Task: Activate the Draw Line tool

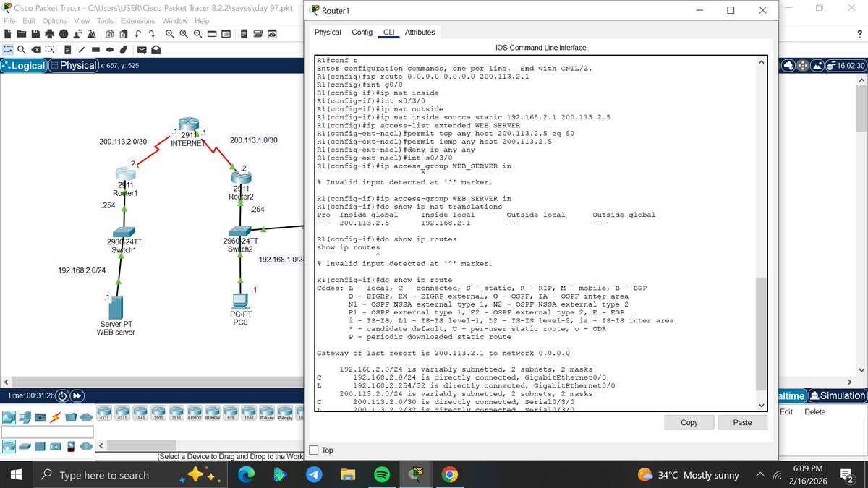Action: pos(82,49)
